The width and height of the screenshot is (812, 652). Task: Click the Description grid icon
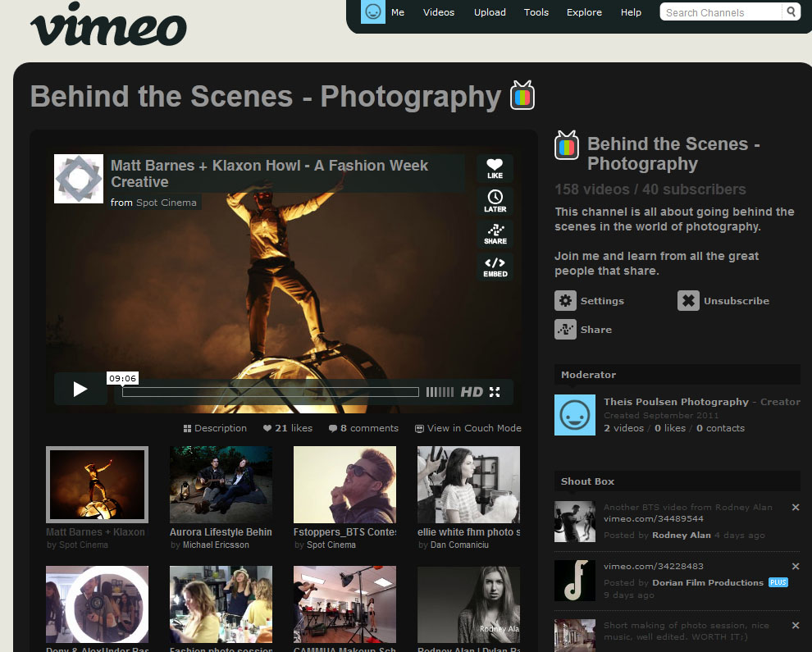pos(188,428)
